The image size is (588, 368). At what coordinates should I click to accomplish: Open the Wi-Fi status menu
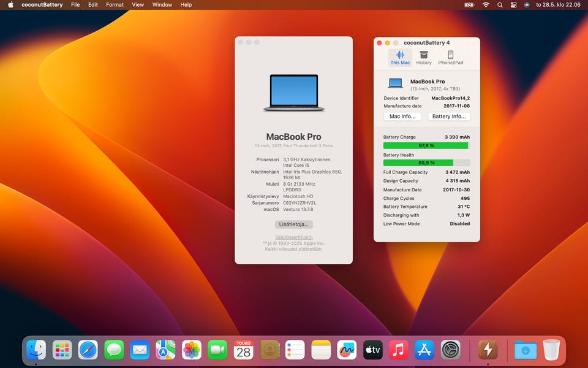486,5
